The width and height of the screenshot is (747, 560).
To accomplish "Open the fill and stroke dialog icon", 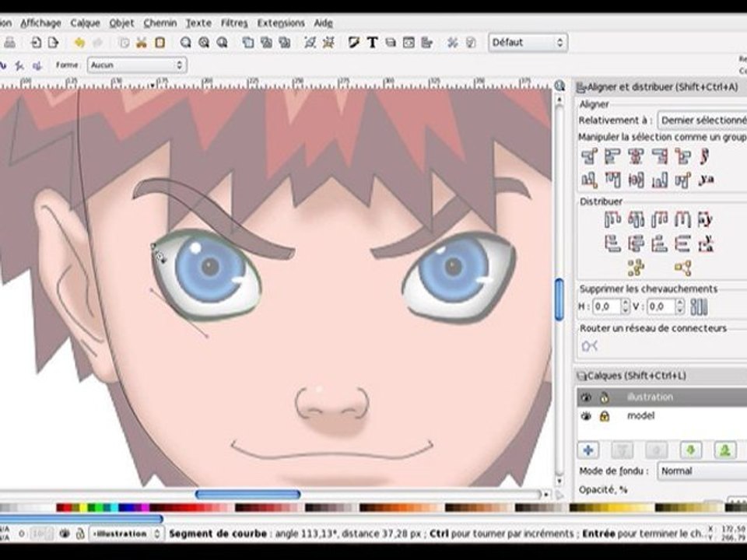I will click(354, 43).
